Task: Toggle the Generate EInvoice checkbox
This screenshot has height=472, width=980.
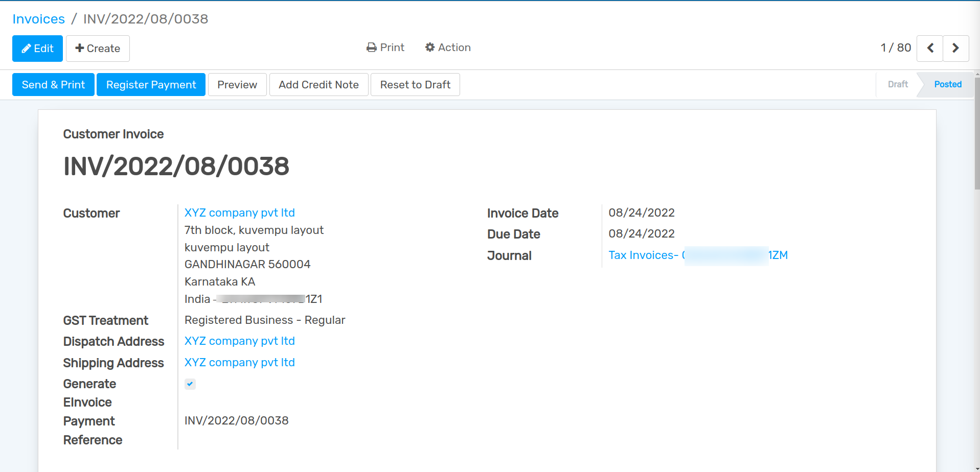Action: (x=190, y=384)
